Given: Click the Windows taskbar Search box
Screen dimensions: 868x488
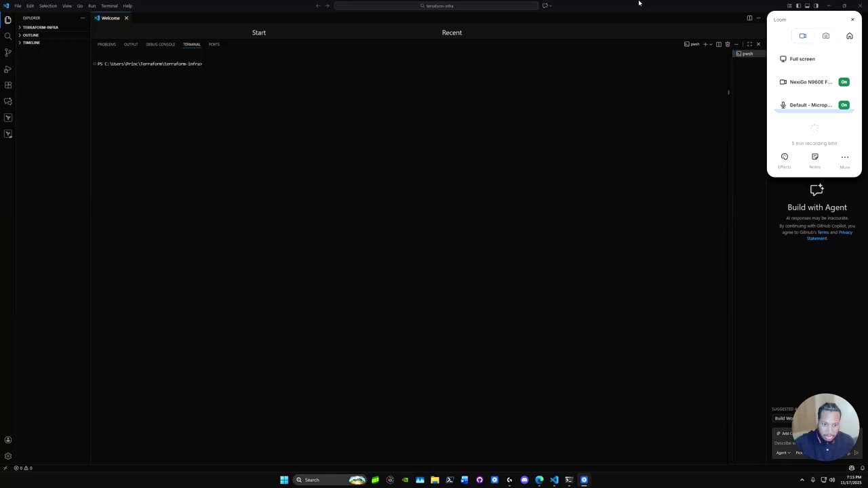Looking at the screenshot, I should (329, 480).
